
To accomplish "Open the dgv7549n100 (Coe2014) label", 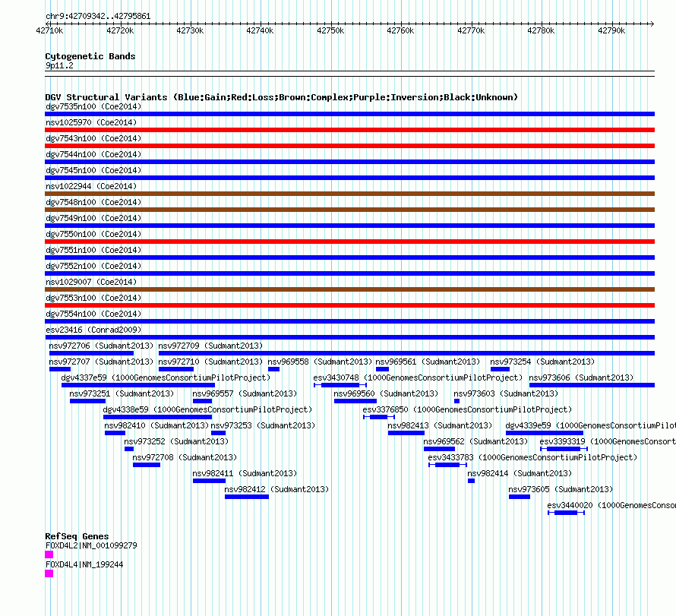I will click(x=93, y=218).
